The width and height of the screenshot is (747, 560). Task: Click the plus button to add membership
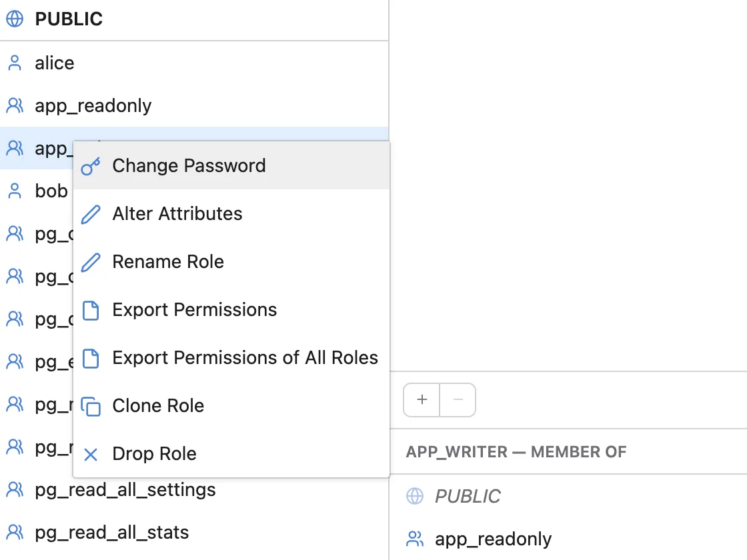pyautogui.click(x=422, y=399)
